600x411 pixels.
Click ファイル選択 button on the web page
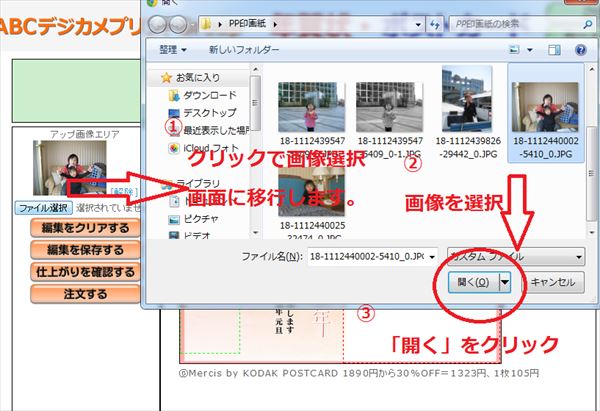43,208
